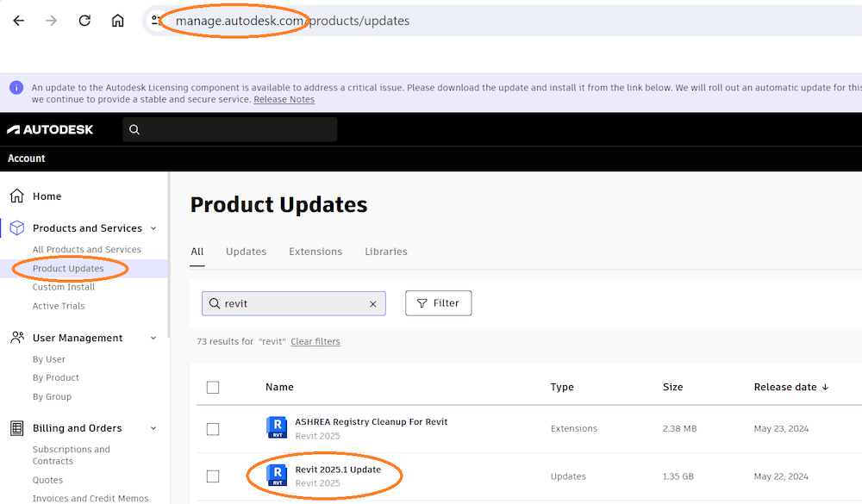Open the Libraries tab
The width and height of the screenshot is (862, 504).
tap(385, 252)
